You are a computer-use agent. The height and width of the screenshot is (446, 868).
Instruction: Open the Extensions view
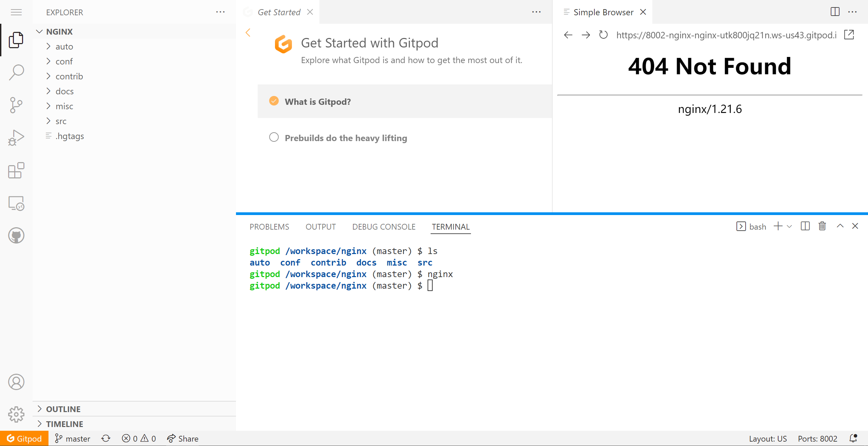16,170
